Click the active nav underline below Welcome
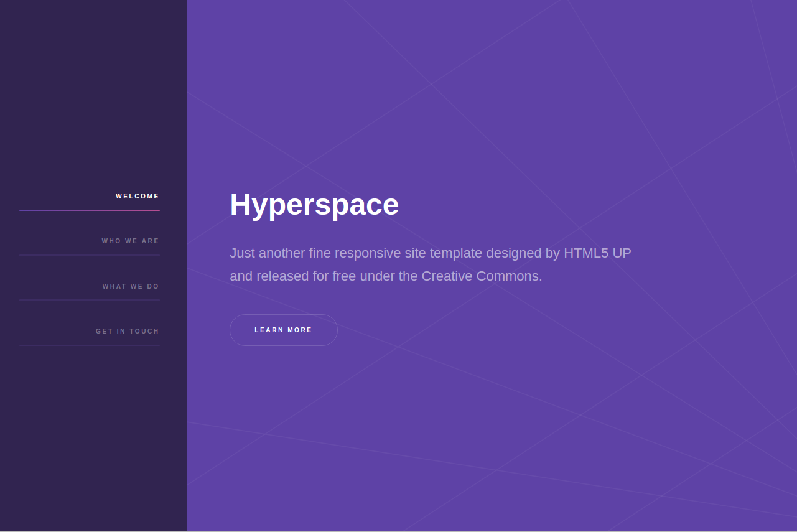The image size is (797, 532). tap(89, 210)
